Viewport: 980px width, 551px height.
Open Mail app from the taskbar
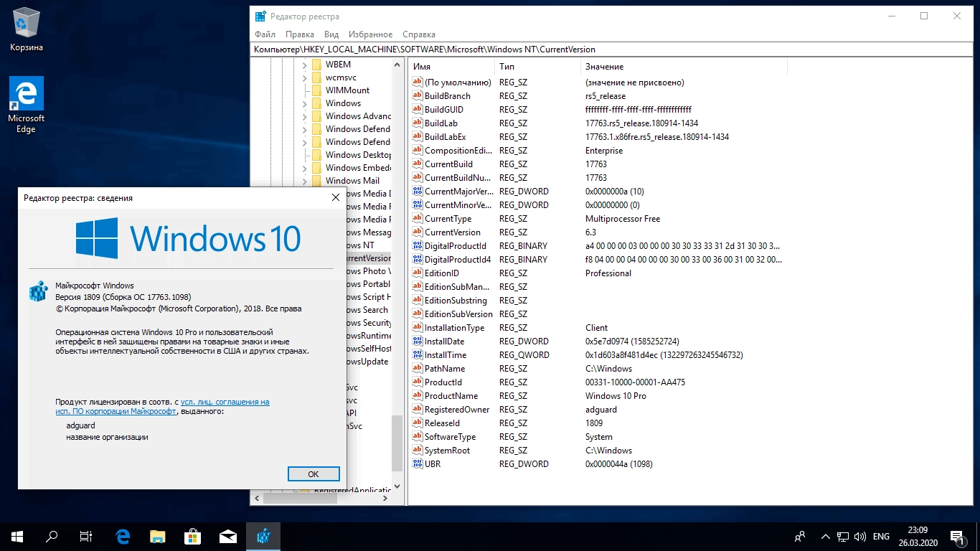point(227,536)
